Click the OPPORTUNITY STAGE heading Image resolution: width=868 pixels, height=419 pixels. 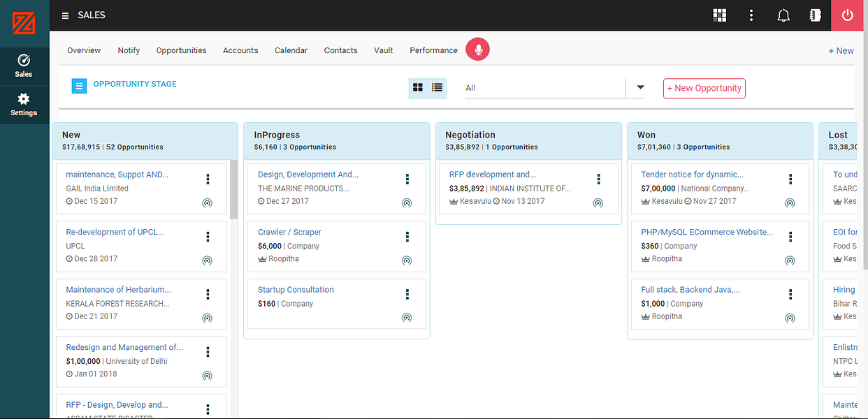[135, 84]
